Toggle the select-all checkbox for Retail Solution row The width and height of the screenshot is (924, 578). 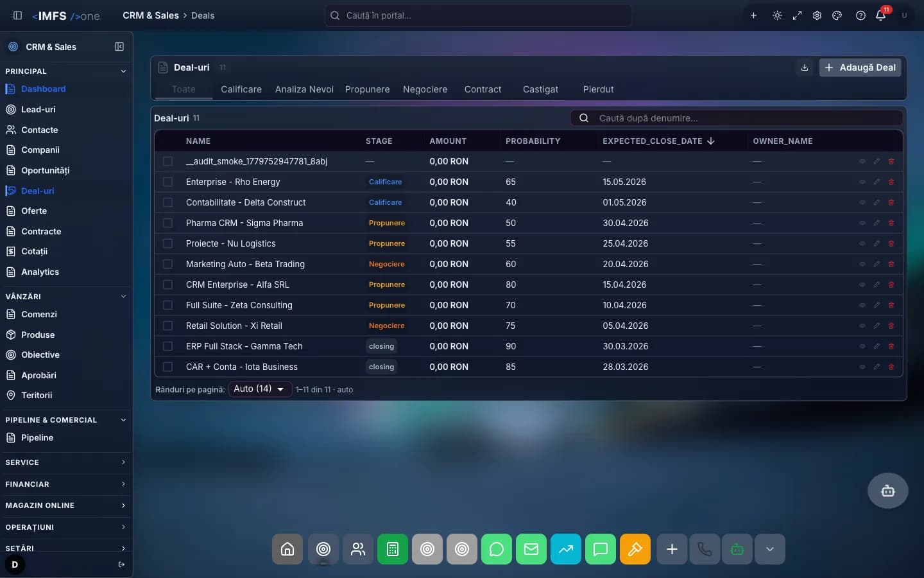point(168,326)
